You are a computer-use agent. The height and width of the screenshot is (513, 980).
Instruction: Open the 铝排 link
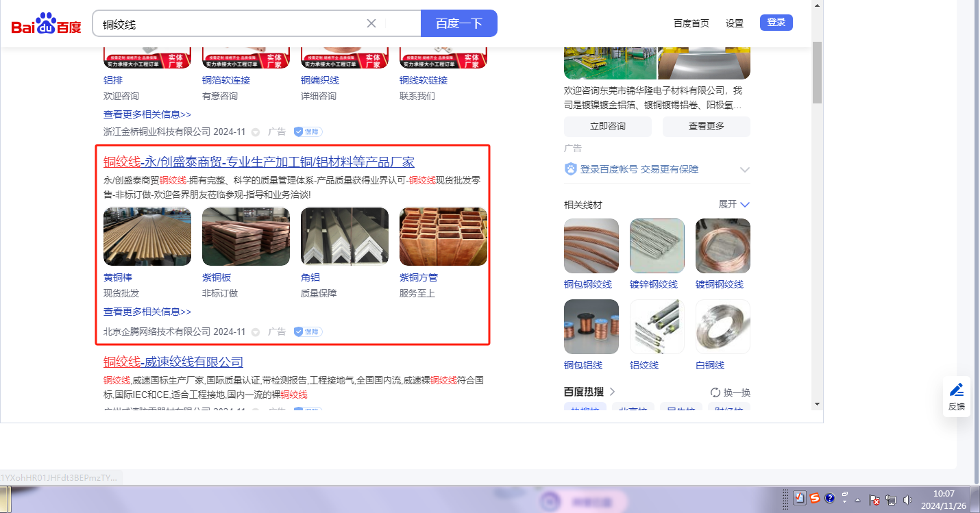(113, 80)
